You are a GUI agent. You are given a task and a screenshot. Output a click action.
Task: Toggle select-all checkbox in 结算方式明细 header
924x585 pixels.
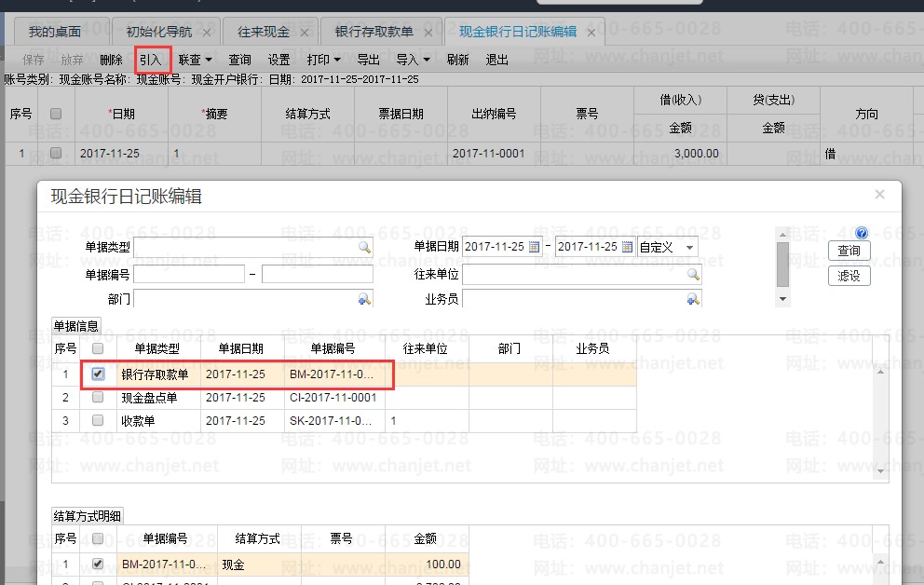[98, 538]
